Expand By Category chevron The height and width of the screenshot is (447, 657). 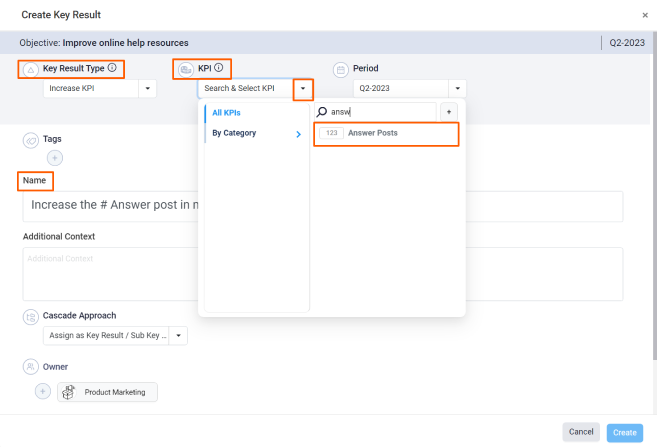[298, 134]
